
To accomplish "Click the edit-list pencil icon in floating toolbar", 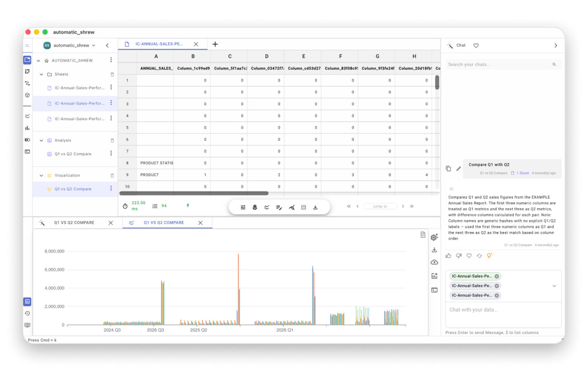I will tap(279, 207).
